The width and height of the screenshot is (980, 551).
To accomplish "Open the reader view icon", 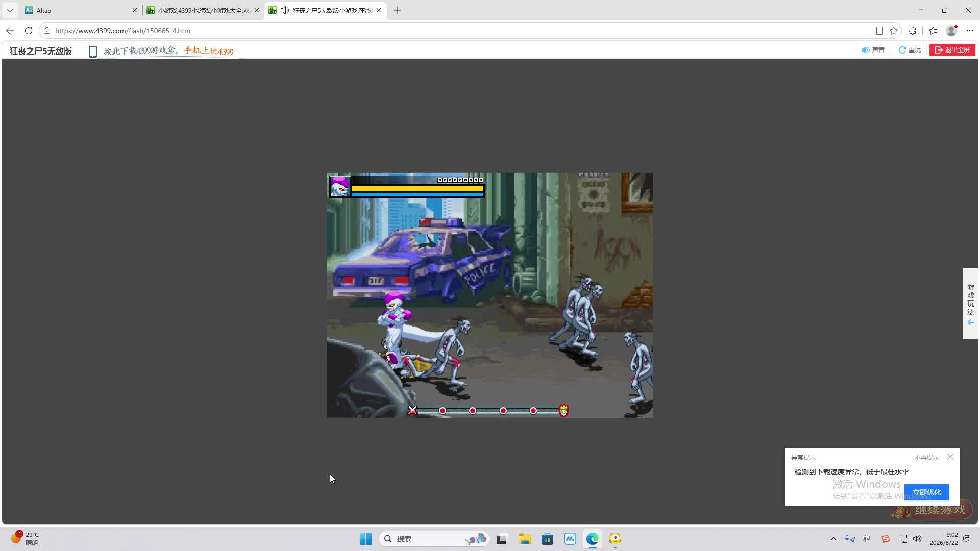I will pyautogui.click(x=879, y=31).
